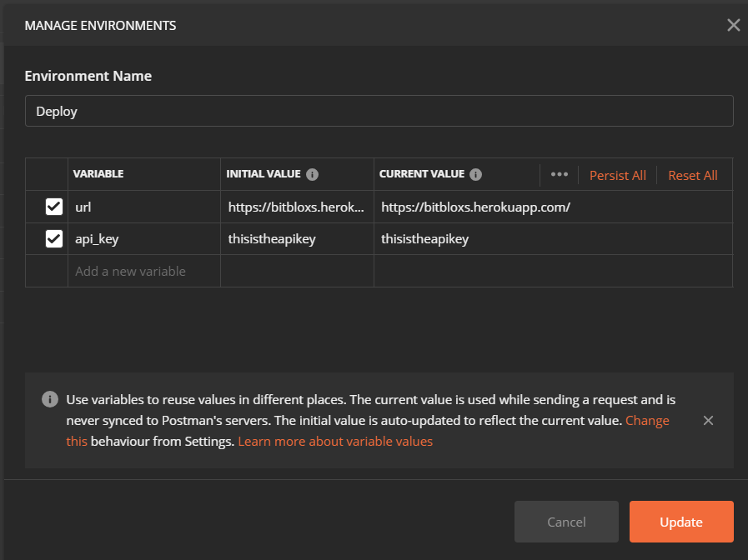Select the url initial value cell
Viewport: 748px width, 560px height.
(296, 207)
